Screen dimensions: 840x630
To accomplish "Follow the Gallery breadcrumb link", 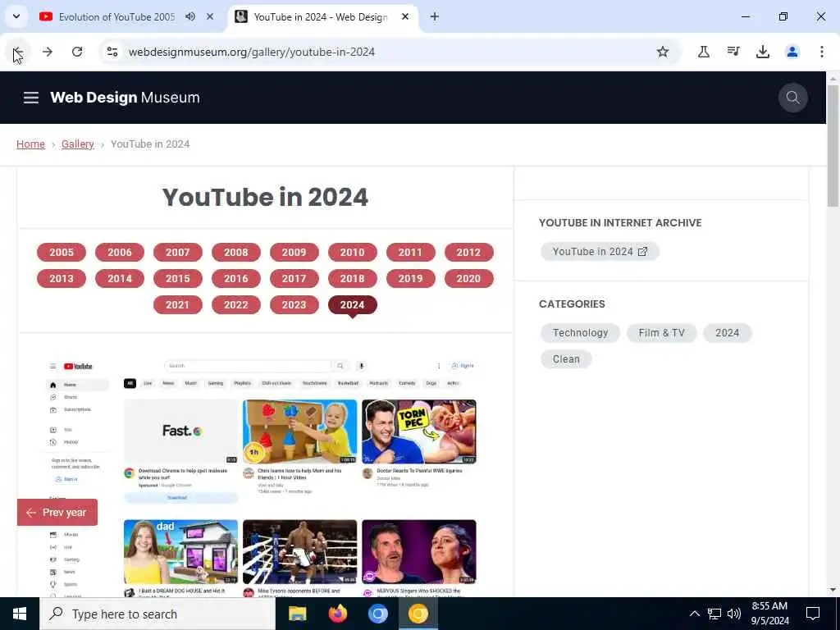I will (x=78, y=144).
